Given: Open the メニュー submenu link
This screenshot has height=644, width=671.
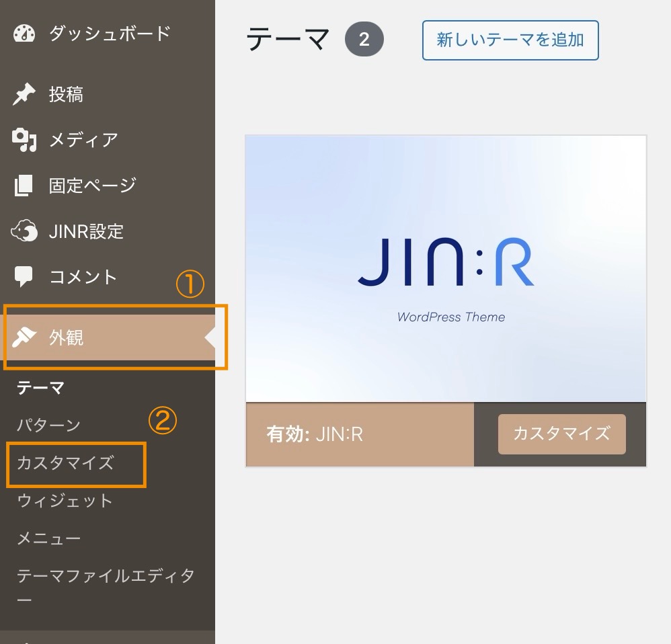Looking at the screenshot, I should click(x=49, y=538).
